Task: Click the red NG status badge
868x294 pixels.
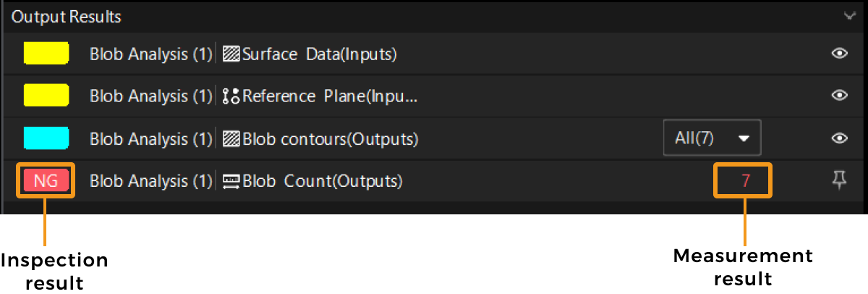Action: point(46,181)
